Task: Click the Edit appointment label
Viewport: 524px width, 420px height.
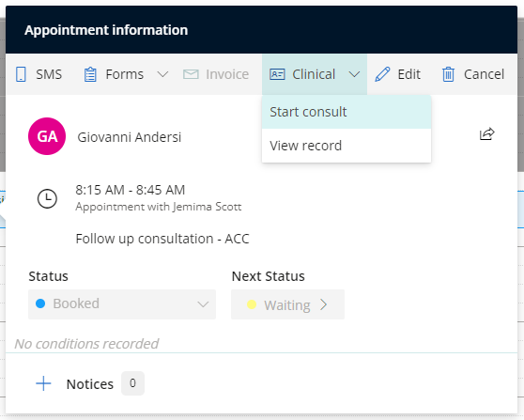Action: [x=409, y=74]
